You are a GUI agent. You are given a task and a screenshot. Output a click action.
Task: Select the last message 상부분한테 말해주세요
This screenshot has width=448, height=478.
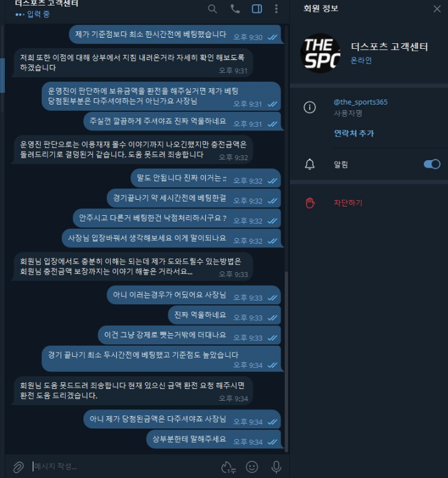213,439
